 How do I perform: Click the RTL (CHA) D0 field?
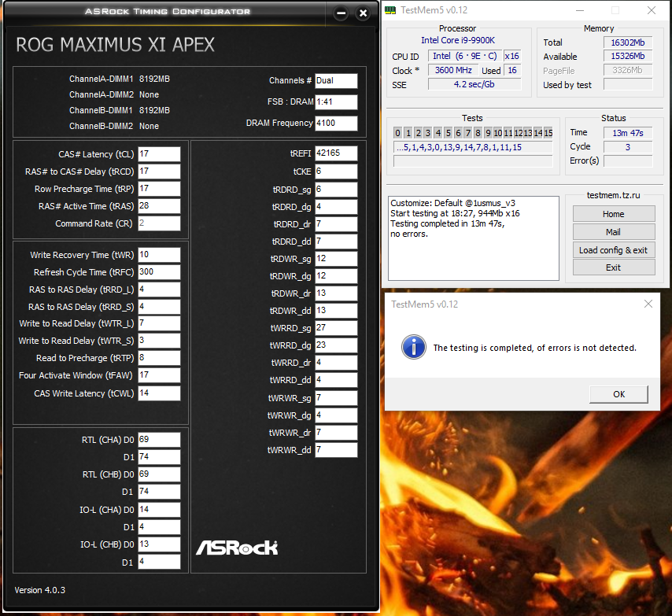pyautogui.click(x=159, y=440)
